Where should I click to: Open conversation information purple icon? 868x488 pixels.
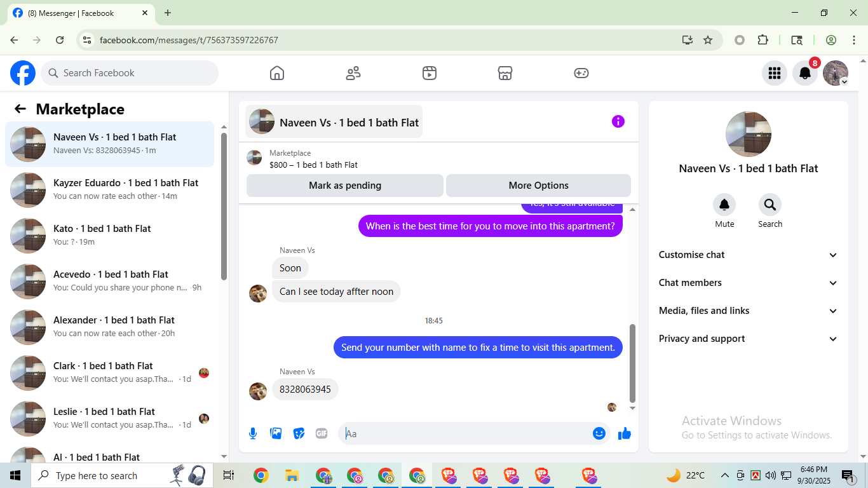pyautogui.click(x=618, y=121)
